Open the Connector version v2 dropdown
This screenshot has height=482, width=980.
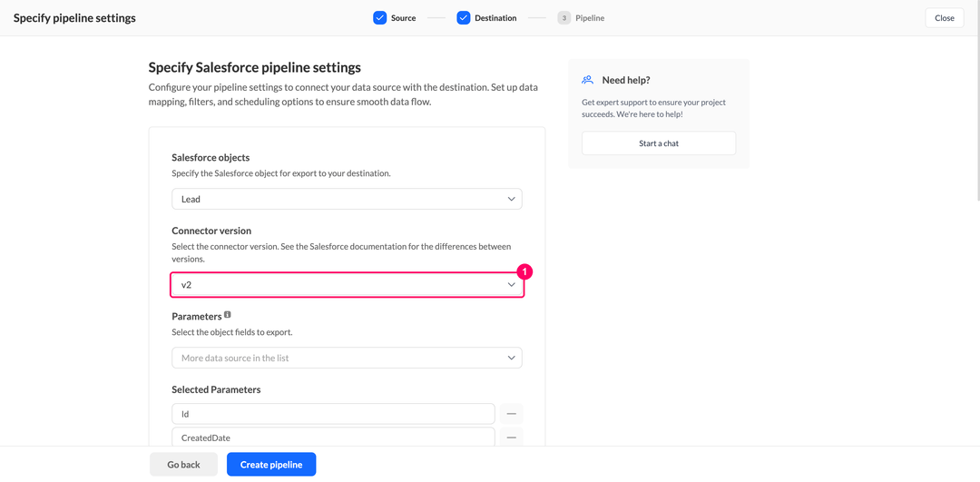[347, 284]
